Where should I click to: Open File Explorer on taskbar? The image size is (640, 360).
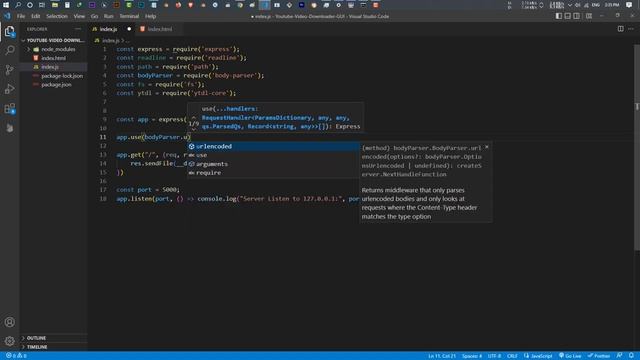55,5
